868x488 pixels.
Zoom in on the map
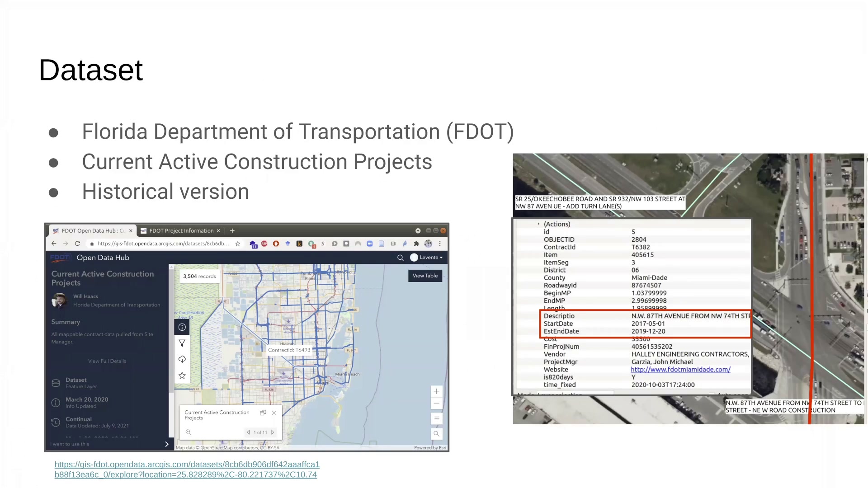[x=436, y=391]
